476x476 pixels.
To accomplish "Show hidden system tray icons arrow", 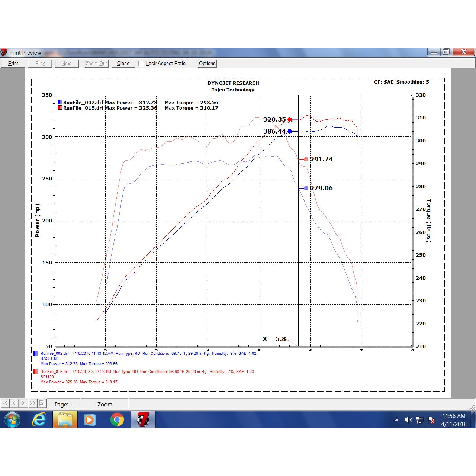I will pos(396,420).
